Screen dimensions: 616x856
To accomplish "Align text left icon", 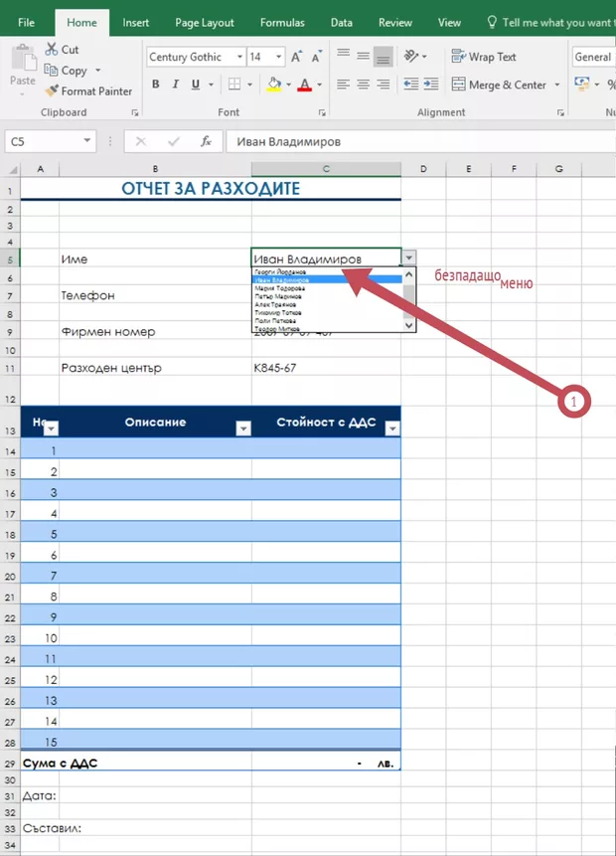I will [x=343, y=85].
